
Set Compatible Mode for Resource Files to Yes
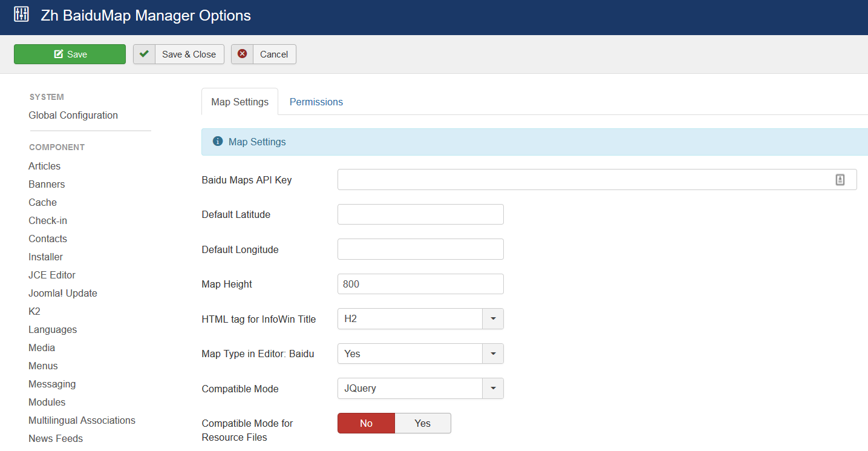pos(422,423)
